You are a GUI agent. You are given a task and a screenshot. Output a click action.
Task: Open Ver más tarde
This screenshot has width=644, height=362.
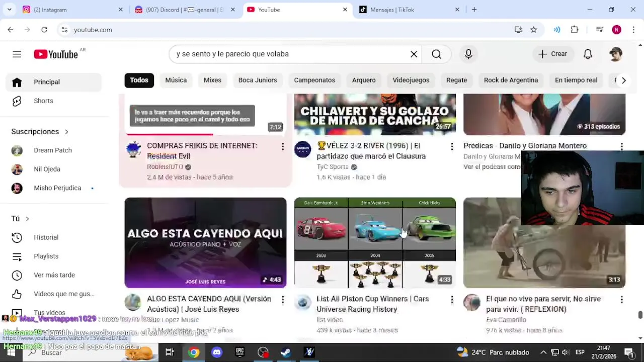[54, 275]
